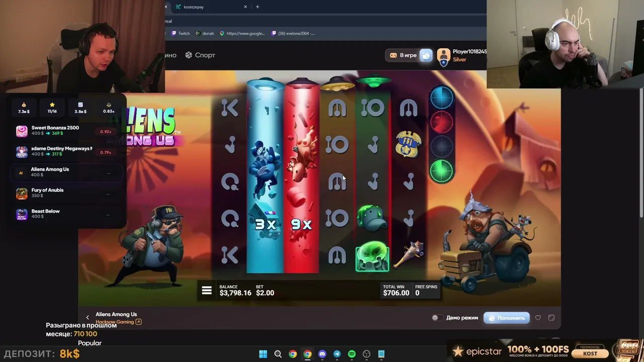Open Spotify from the taskbar
The height and width of the screenshot is (362, 644).
click(352, 354)
